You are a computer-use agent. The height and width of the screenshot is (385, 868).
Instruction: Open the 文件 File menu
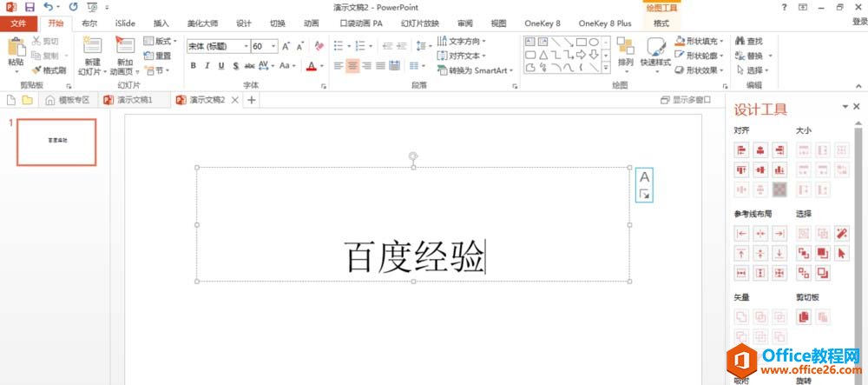pyautogui.click(x=19, y=23)
